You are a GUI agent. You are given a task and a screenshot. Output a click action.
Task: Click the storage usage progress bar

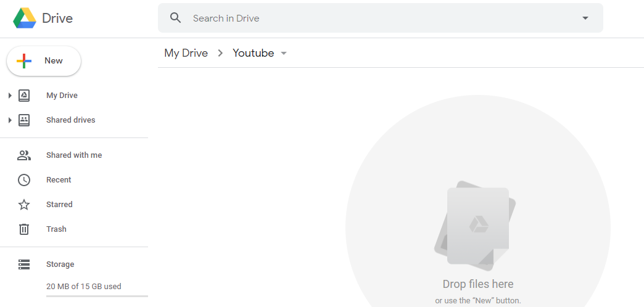point(97,297)
